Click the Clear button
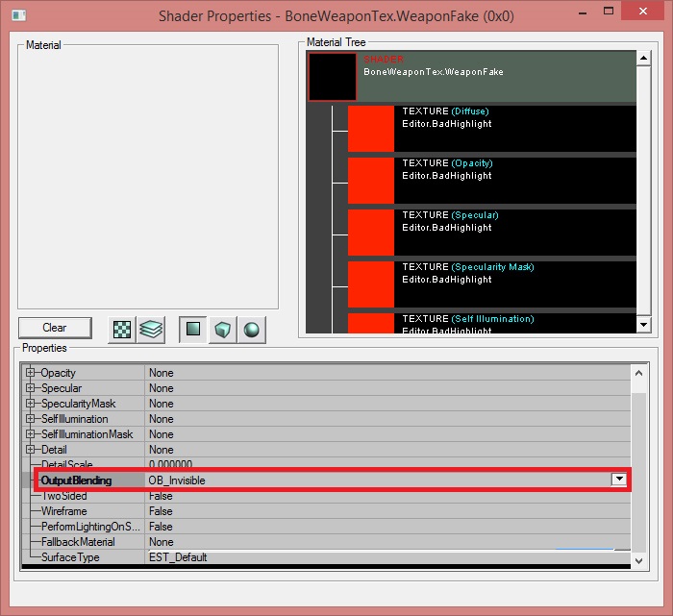 coord(55,328)
